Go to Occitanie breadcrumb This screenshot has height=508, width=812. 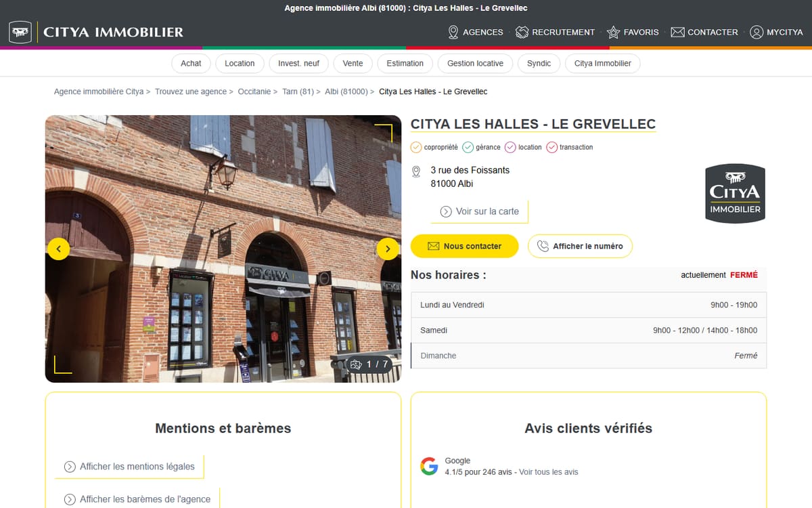click(x=254, y=91)
